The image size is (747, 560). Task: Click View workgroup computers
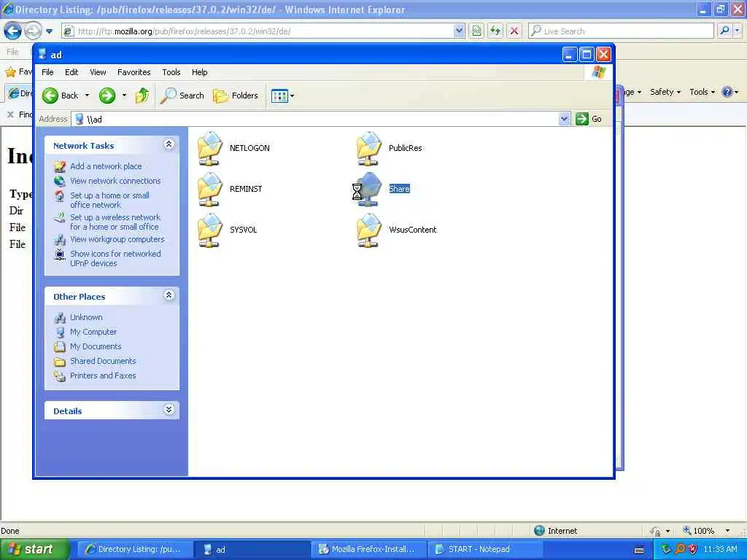117,239
